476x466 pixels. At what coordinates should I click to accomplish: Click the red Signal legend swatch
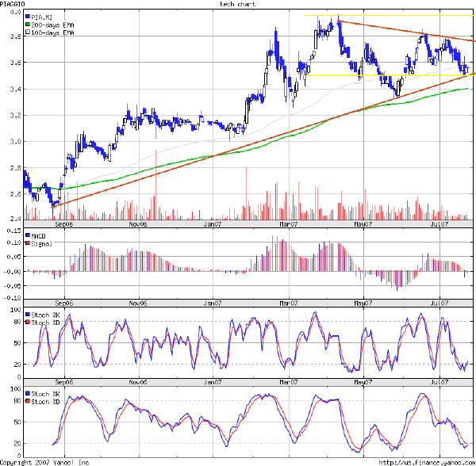pyautogui.click(x=28, y=243)
